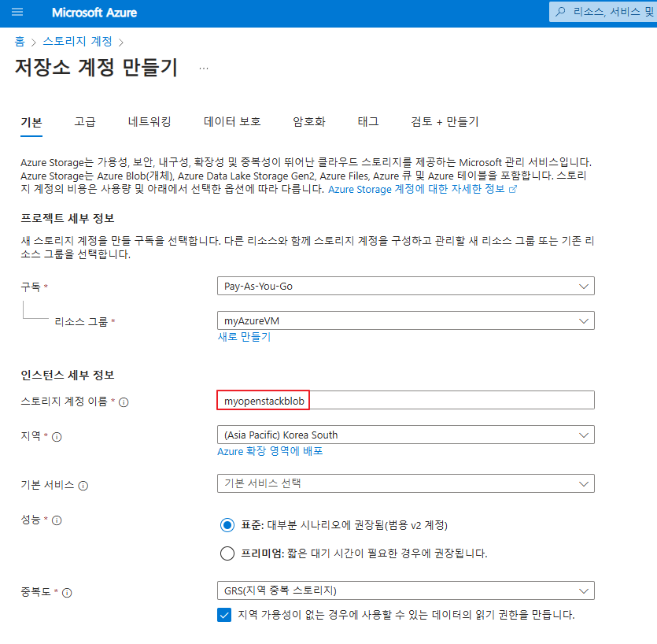Image resolution: width=657 pixels, height=644 pixels.
Task: Click the search magnifier icon
Action: 560,12
